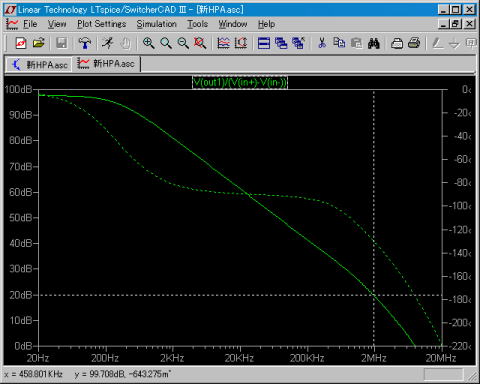Click the 20dB gain axis label
Viewport: 480px width, 384px height.
click(x=20, y=295)
